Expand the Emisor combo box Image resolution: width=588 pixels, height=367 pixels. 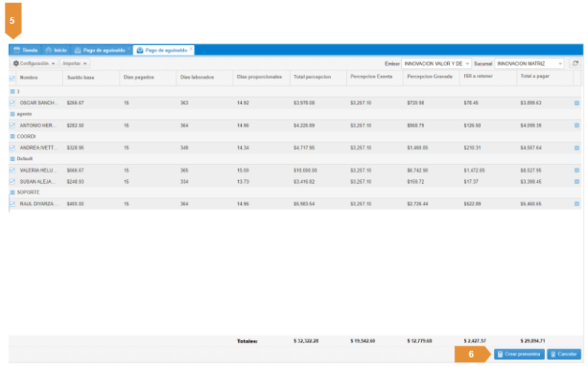pyautogui.click(x=467, y=64)
